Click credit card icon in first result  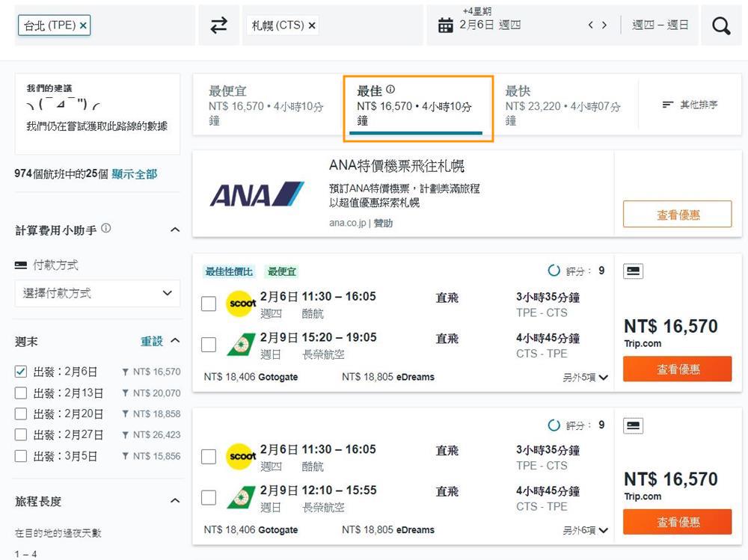click(633, 271)
